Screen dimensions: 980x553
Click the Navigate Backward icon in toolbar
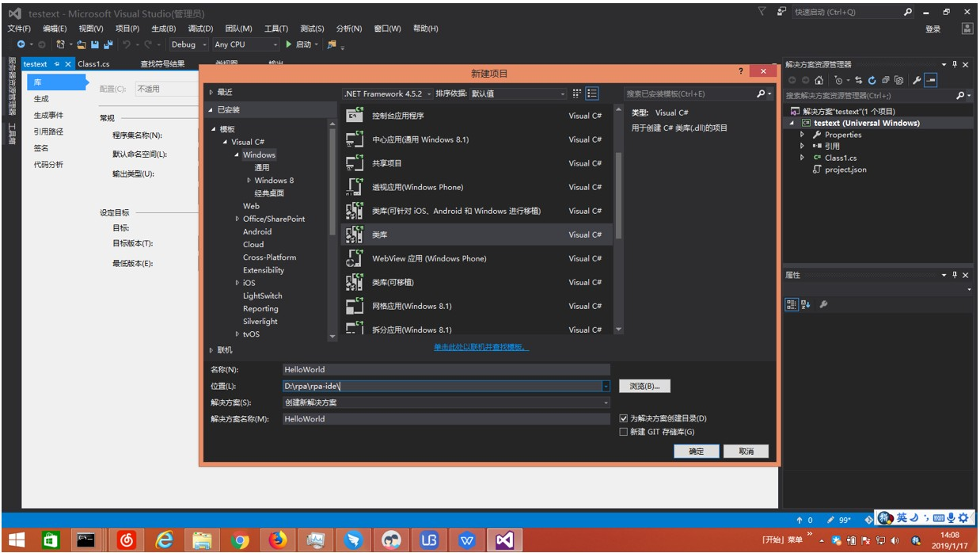point(21,44)
